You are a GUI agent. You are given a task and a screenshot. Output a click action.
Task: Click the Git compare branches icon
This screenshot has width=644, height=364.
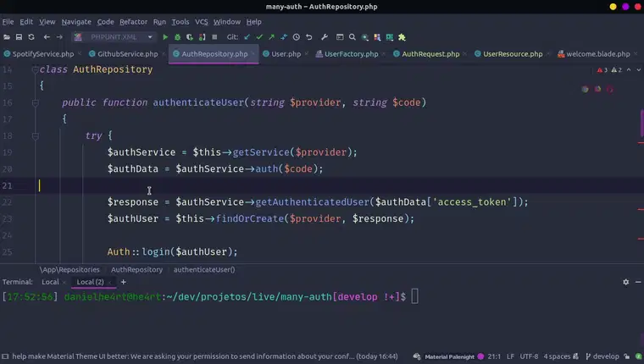(284, 37)
